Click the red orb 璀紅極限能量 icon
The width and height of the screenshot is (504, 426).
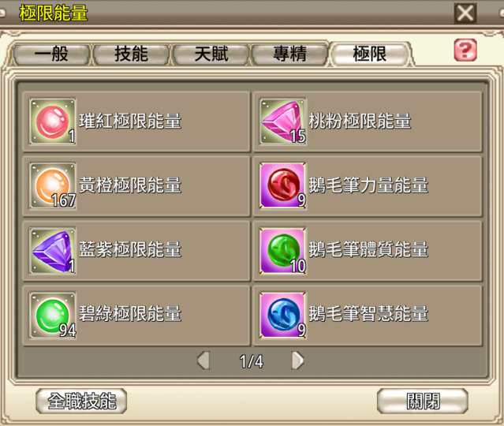click(53, 121)
